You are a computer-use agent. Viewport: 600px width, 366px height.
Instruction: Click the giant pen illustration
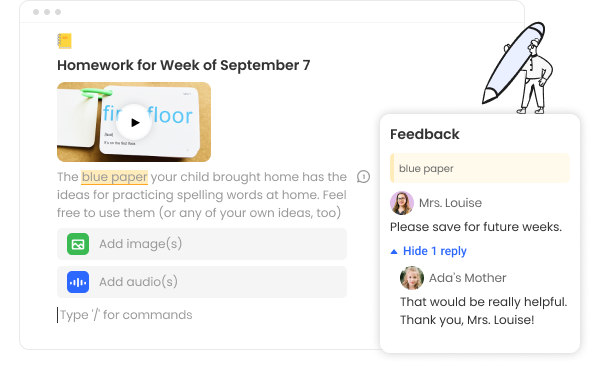pyautogui.click(x=513, y=63)
